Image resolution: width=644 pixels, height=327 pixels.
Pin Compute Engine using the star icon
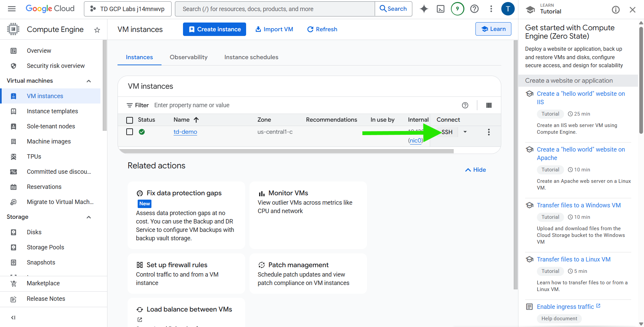coord(97,30)
